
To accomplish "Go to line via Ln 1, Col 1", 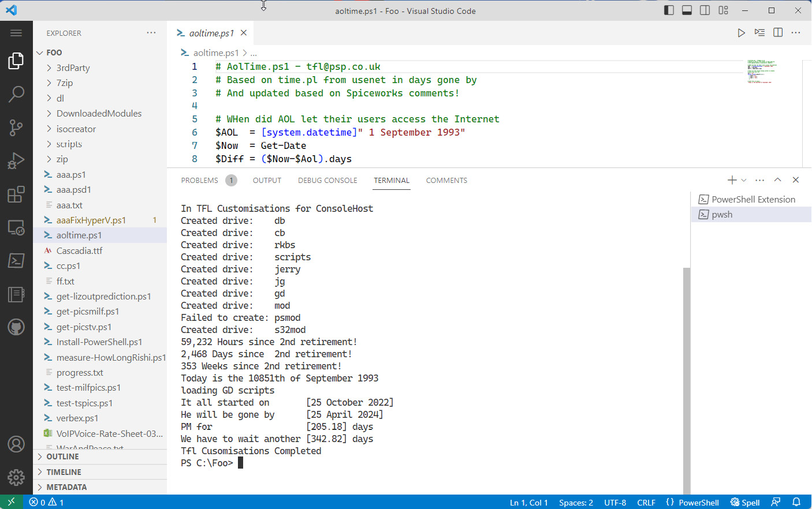I will tap(528, 502).
